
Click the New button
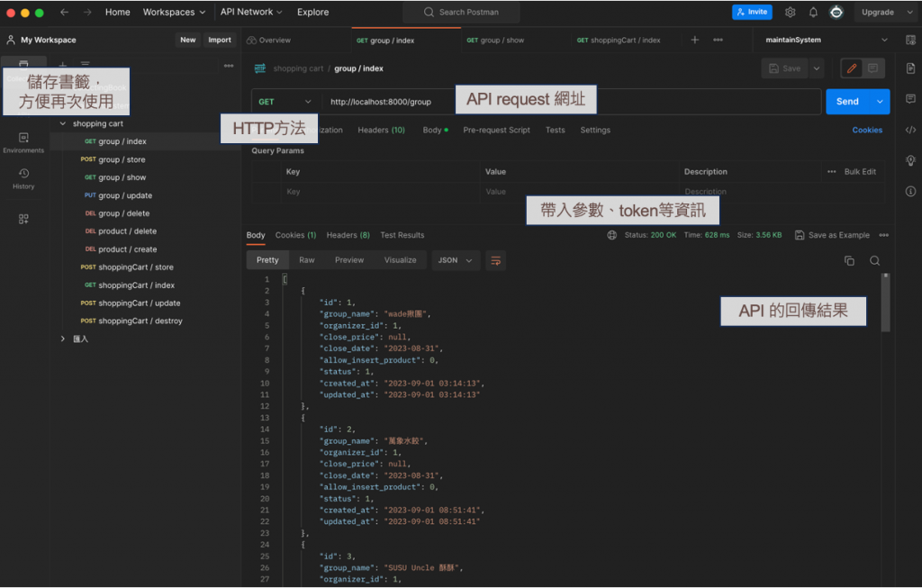[x=188, y=40]
